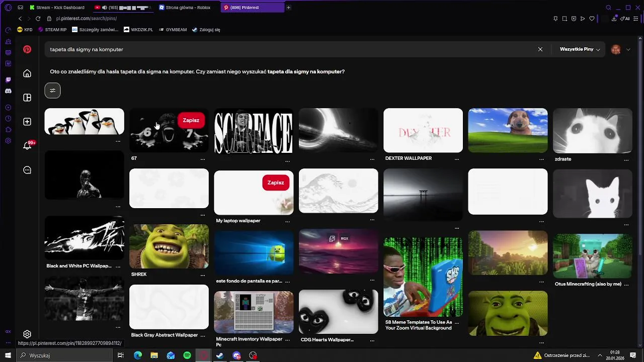
Task: Open more options for My laptop wallpaper
Action: pyautogui.click(x=287, y=221)
